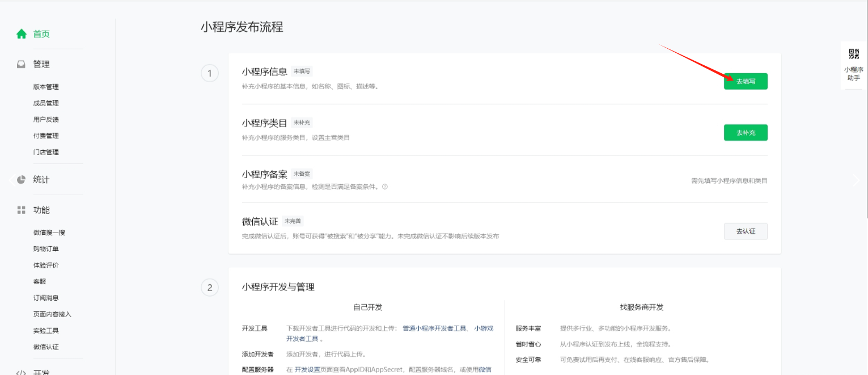The image size is (868, 375).
Task: Follow the 开发设置 link
Action: [307, 370]
